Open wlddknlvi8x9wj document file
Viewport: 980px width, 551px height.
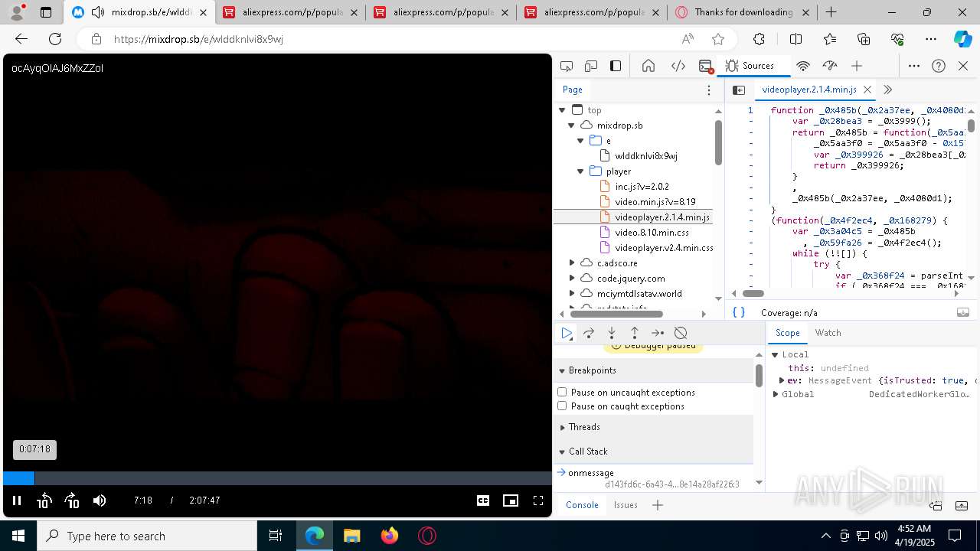[645, 156]
